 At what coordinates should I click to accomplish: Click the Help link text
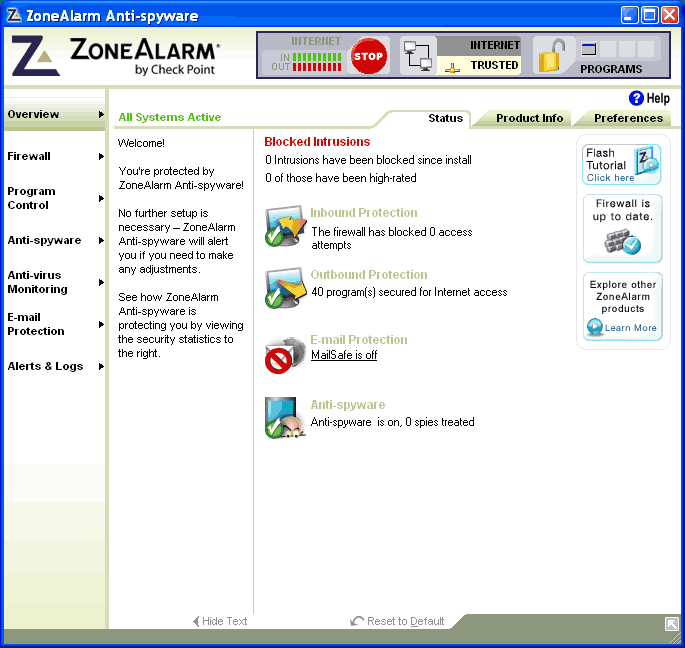(657, 98)
